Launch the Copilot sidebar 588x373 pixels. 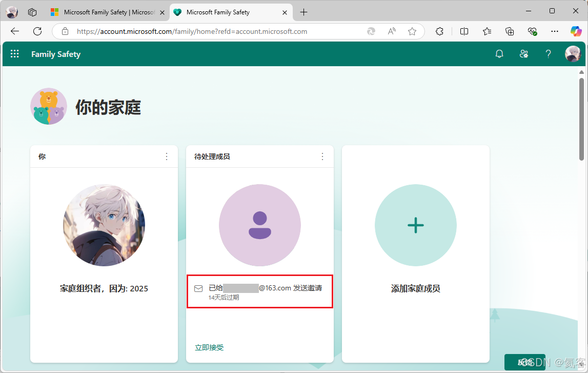576,31
